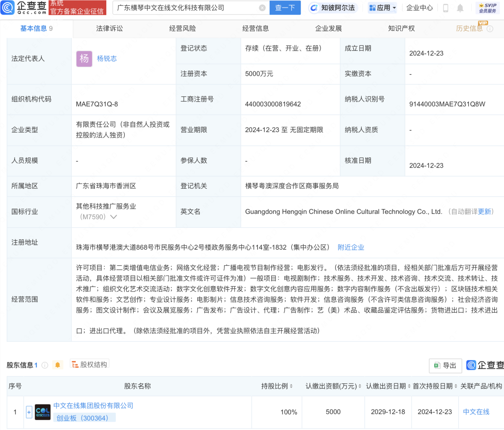The image size is (504, 430).
Task: Go to the 知识产权 tab
Action: click(x=402, y=29)
